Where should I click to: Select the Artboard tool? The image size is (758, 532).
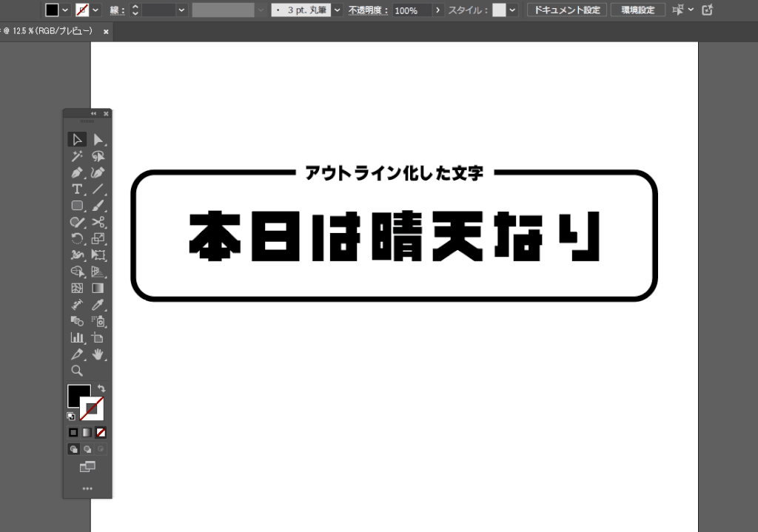[98, 337]
